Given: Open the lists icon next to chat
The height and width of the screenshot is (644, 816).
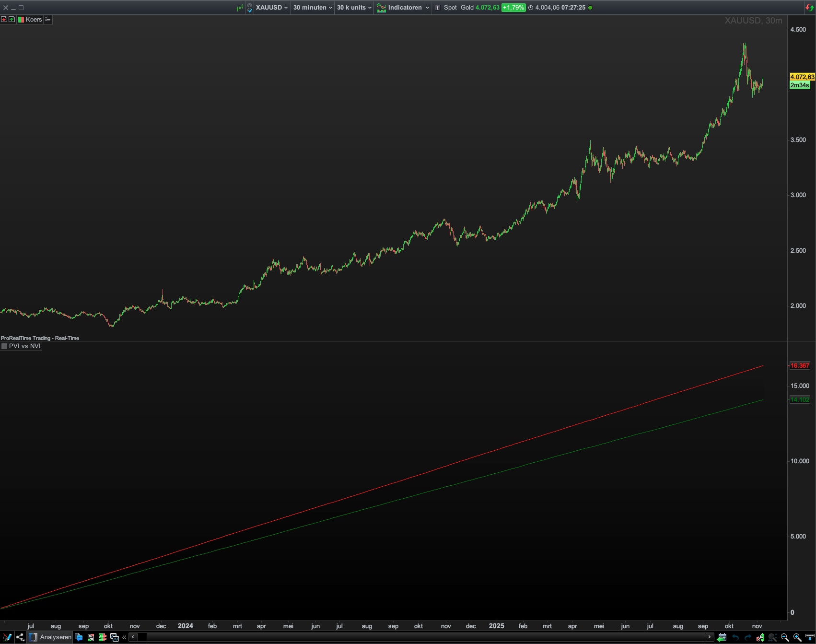Looking at the screenshot, I should (91, 637).
